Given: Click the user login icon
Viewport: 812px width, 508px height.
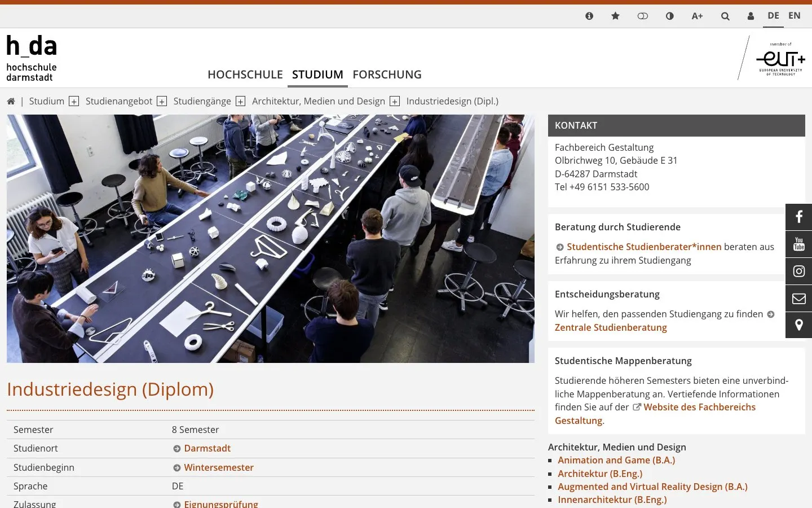Looking at the screenshot, I should (x=751, y=16).
